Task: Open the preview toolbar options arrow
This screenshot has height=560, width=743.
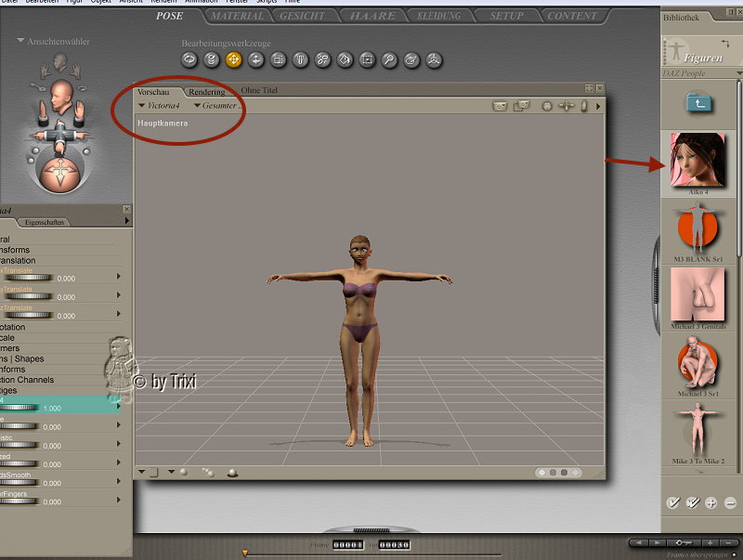Action: tap(598, 107)
